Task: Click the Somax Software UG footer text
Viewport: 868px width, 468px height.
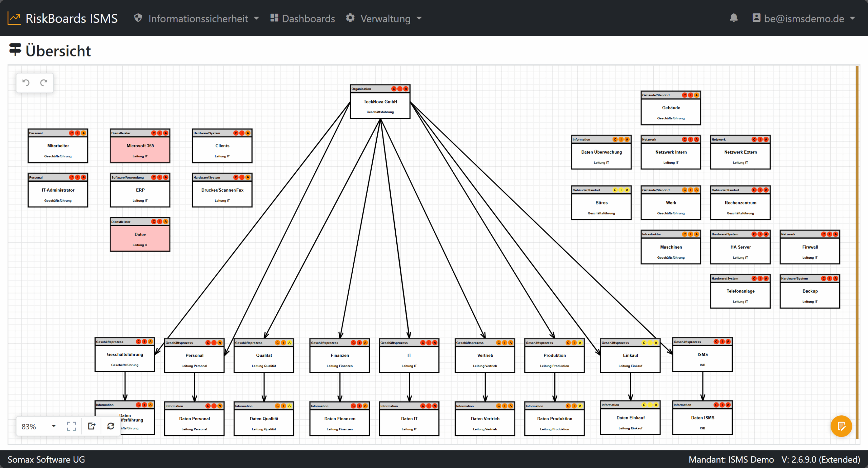Action: click(x=46, y=460)
